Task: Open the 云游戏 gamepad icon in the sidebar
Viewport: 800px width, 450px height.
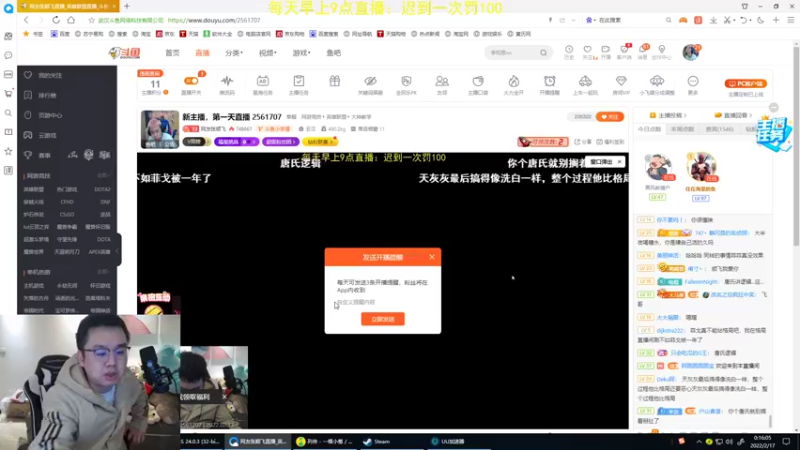Action: pos(28,135)
